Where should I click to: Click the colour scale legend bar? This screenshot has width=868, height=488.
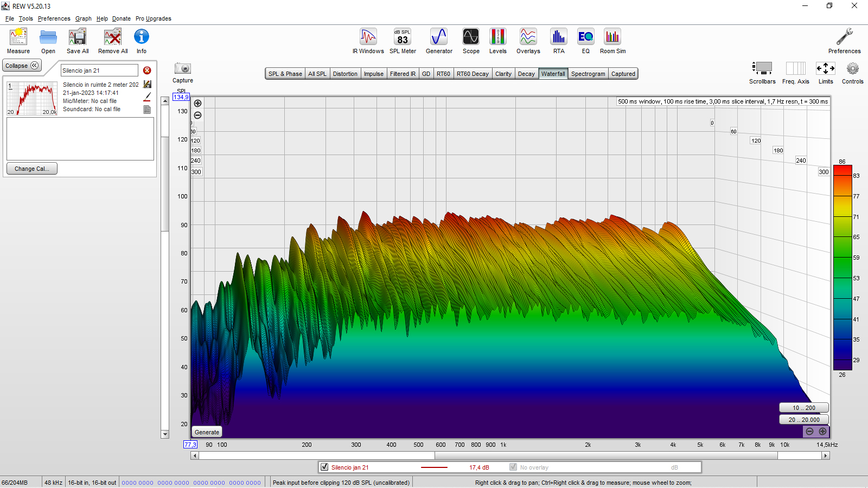(843, 268)
